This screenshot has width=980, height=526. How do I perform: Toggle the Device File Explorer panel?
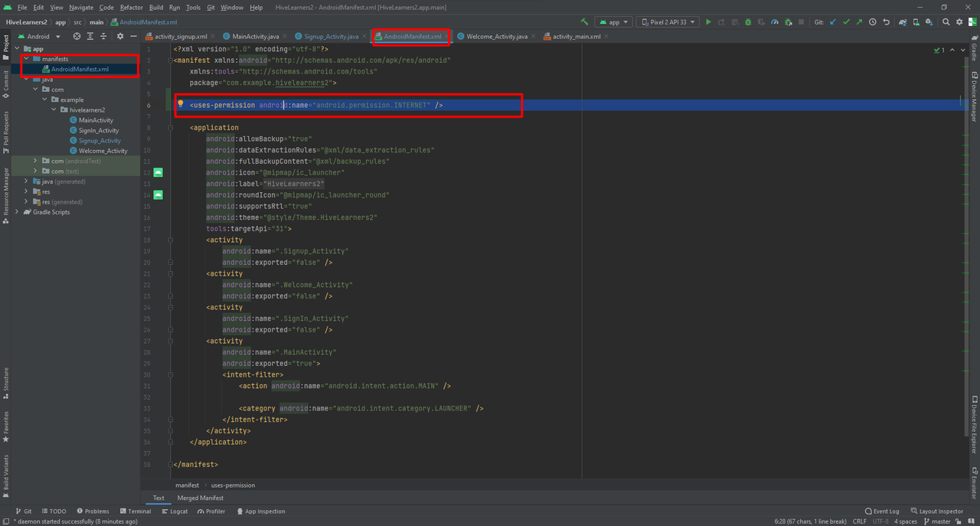coord(974,425)
